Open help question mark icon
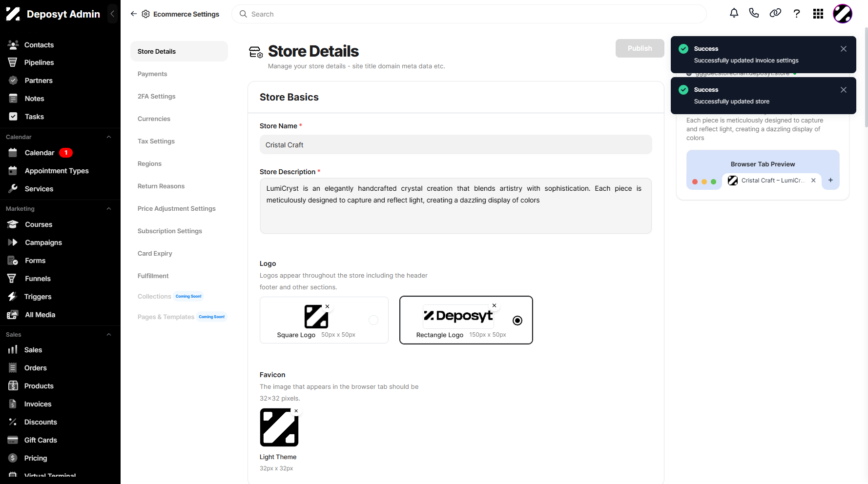 click(797, 14)
